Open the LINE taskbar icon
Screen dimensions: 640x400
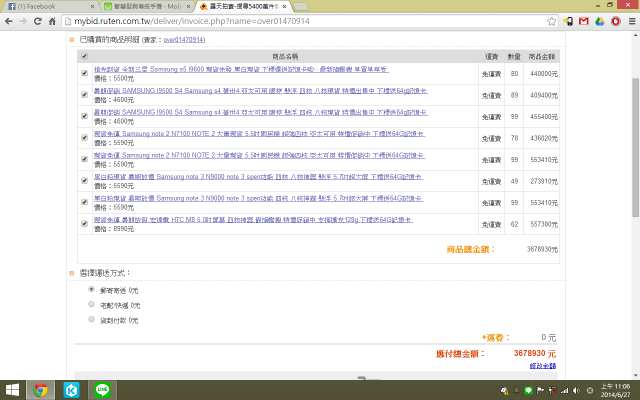(102, 390)
